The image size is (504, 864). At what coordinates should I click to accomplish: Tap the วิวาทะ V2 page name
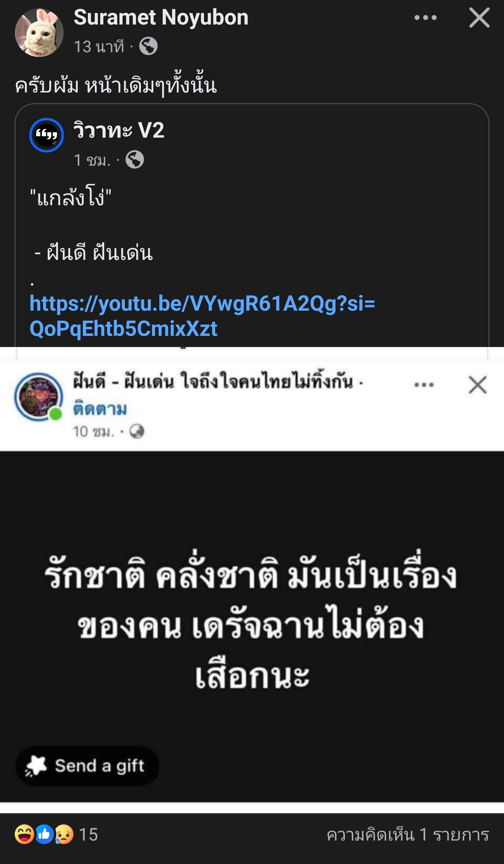pyautogui.click(x=119, y=130)
